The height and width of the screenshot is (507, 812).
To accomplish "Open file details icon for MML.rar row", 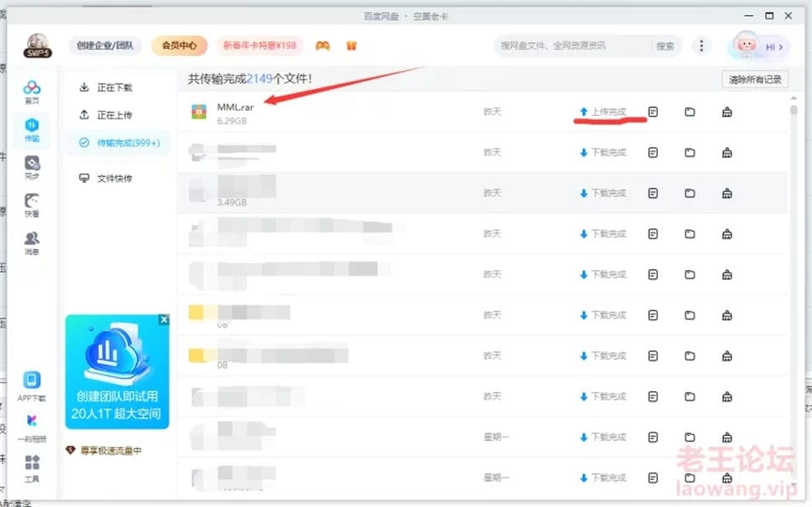I will 653,112.
